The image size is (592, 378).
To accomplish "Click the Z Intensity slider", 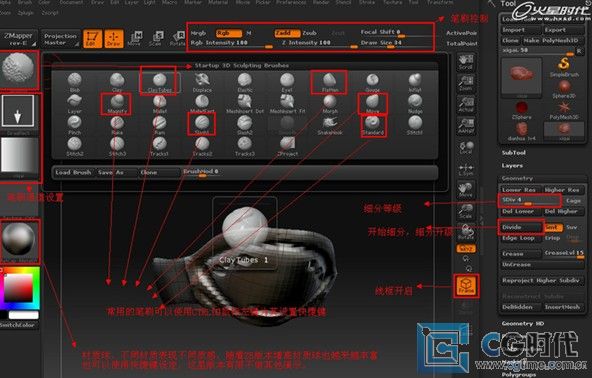I will (x=319, y=43).
